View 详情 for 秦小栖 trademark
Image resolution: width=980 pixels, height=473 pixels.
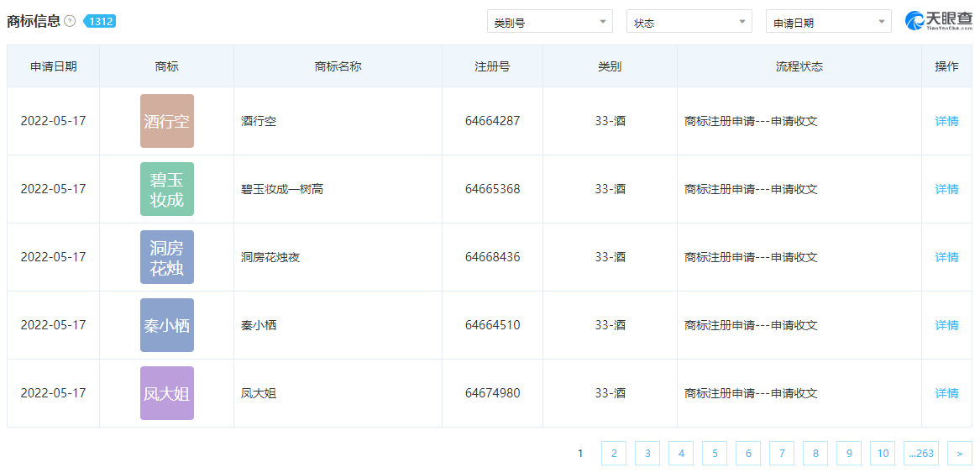click(946, 325)
